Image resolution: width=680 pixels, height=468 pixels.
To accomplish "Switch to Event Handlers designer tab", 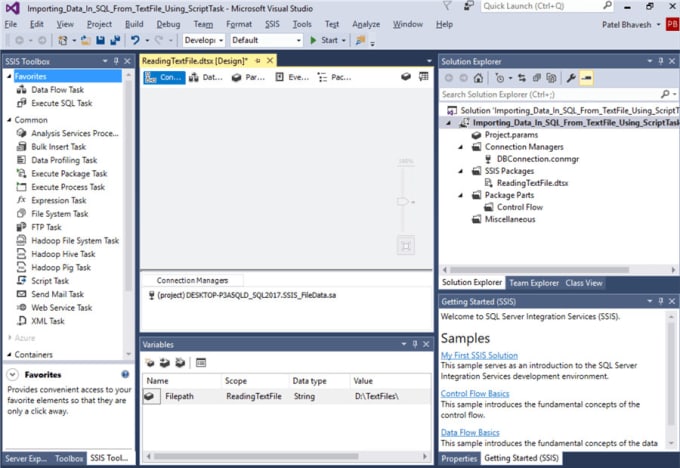I will [292, 77].
